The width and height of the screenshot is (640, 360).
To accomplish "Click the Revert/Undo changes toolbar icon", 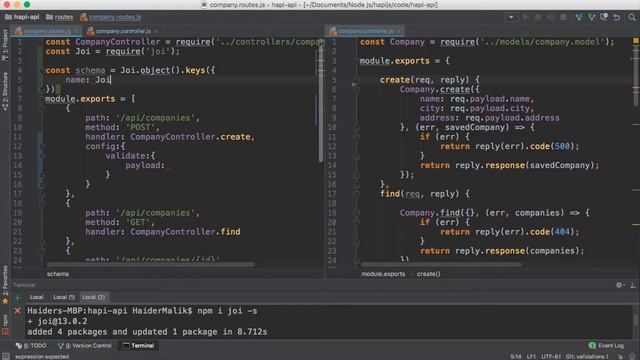I will point(617,17).
